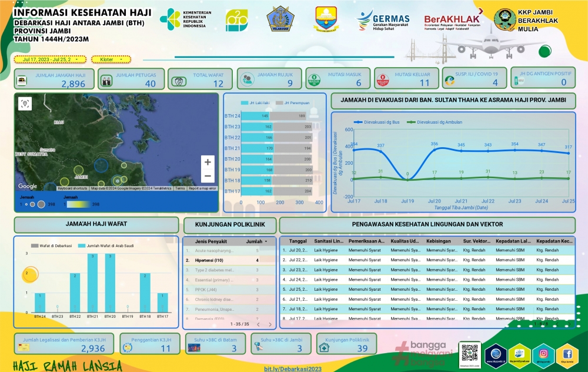Image resolution: width=588 pixels, height=372 pixels.
Task: Go to next page of Kunjungan Poliklinik
Action: [x=270, y=324]
